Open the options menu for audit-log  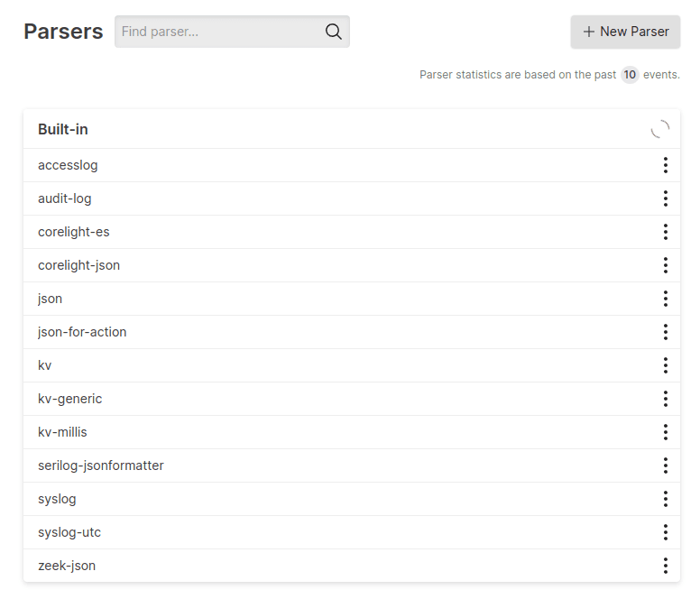[665, 198]
